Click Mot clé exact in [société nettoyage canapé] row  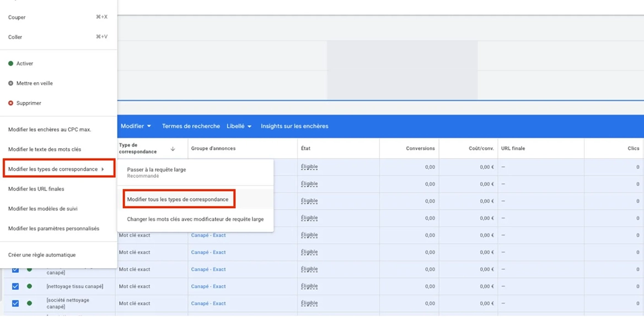pyautogui.click(x=135, y=303)
